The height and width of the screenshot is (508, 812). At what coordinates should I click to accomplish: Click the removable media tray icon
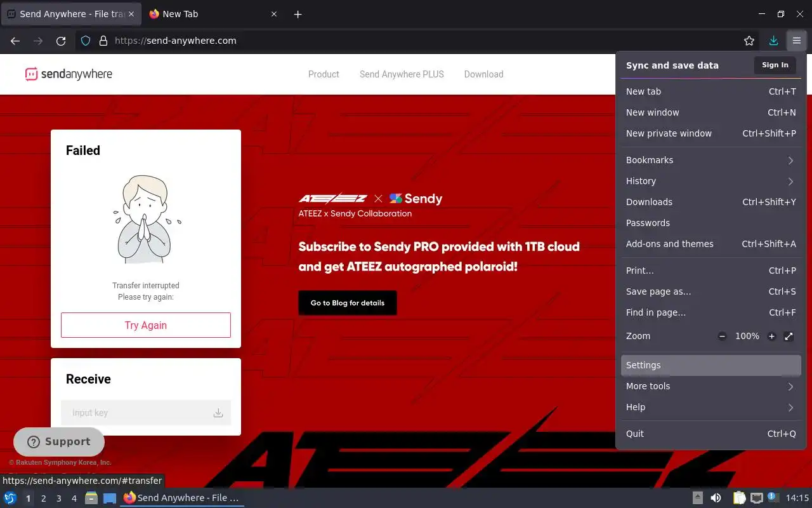tap(698, 498)
